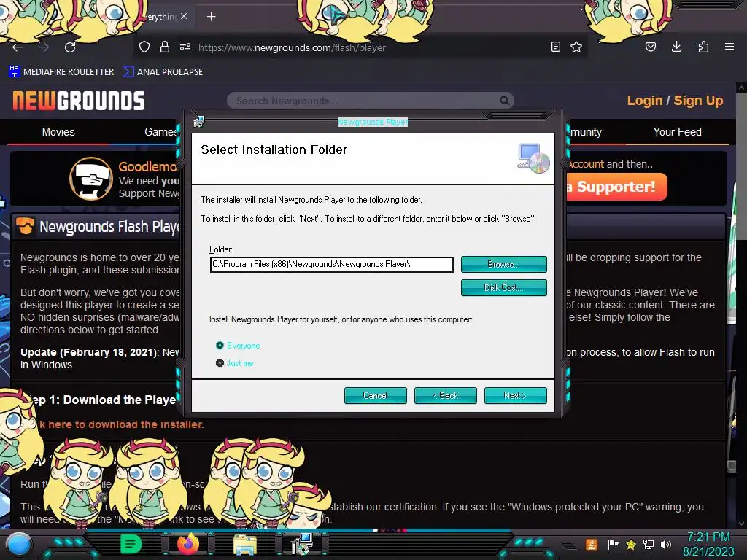747x560 pixels.
Task: Open the Downloads panel icon
Action: point(676,47)
